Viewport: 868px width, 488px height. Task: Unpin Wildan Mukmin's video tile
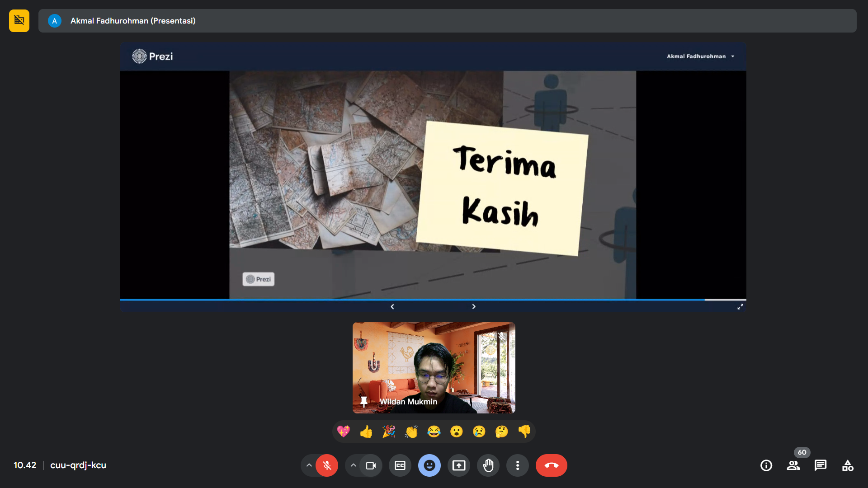pos(364,401)
